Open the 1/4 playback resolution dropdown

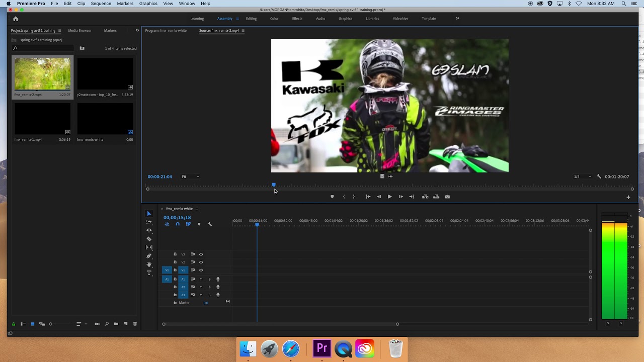583,176
